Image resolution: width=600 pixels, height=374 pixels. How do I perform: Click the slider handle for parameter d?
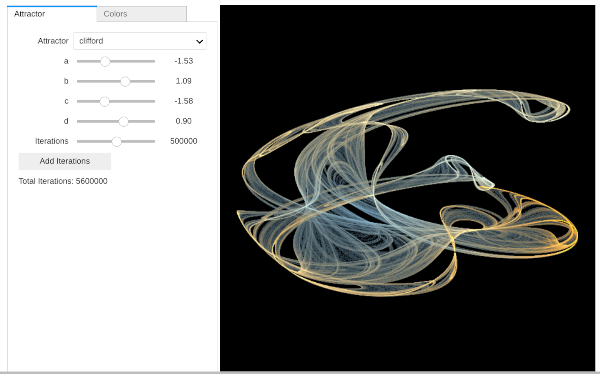click(123, 121)
